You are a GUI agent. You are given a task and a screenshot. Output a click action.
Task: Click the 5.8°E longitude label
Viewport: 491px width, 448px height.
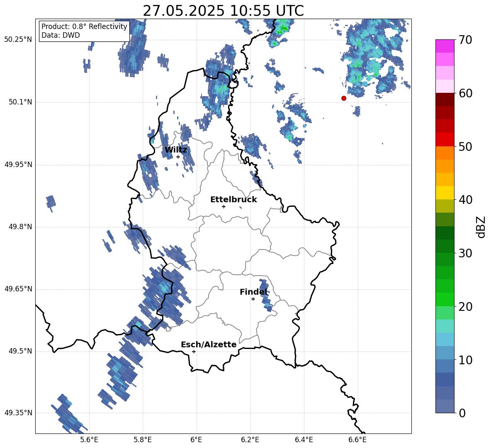coord(143,440)
